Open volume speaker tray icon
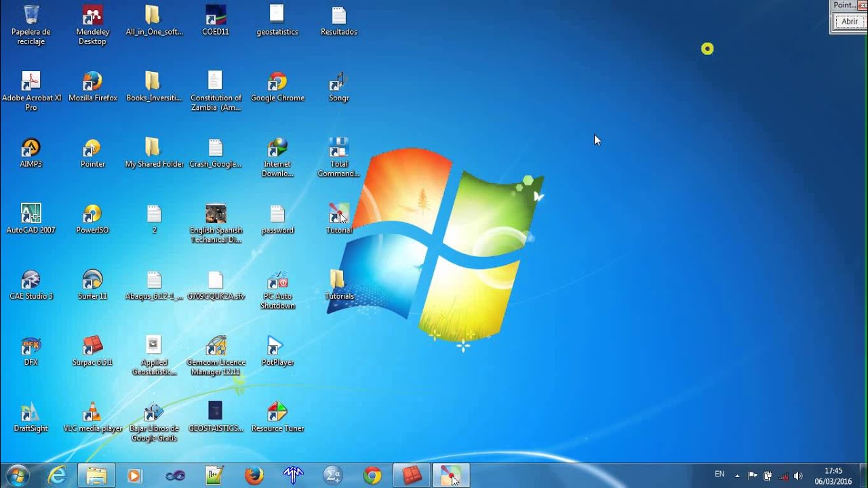Screen dimensions: 868x488 pos(798,476)
